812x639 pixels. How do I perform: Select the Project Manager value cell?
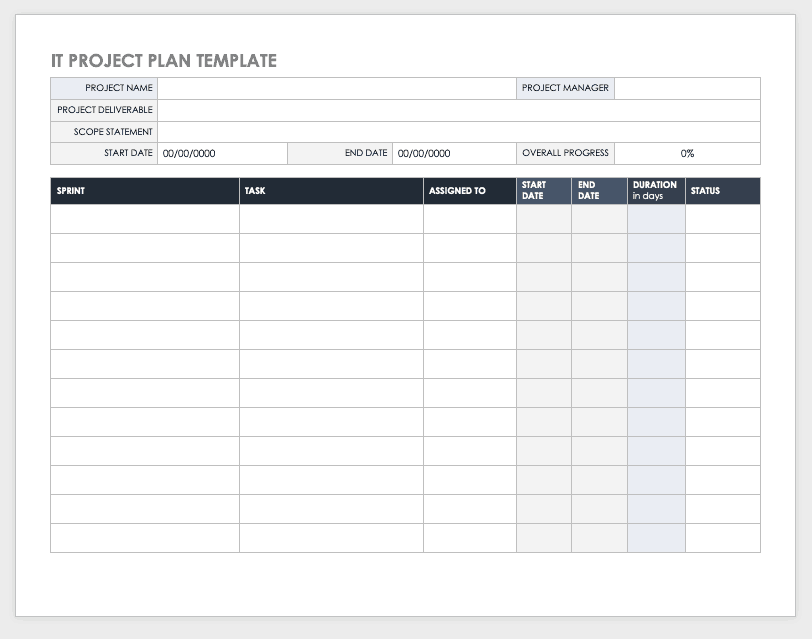pos(687,88)
